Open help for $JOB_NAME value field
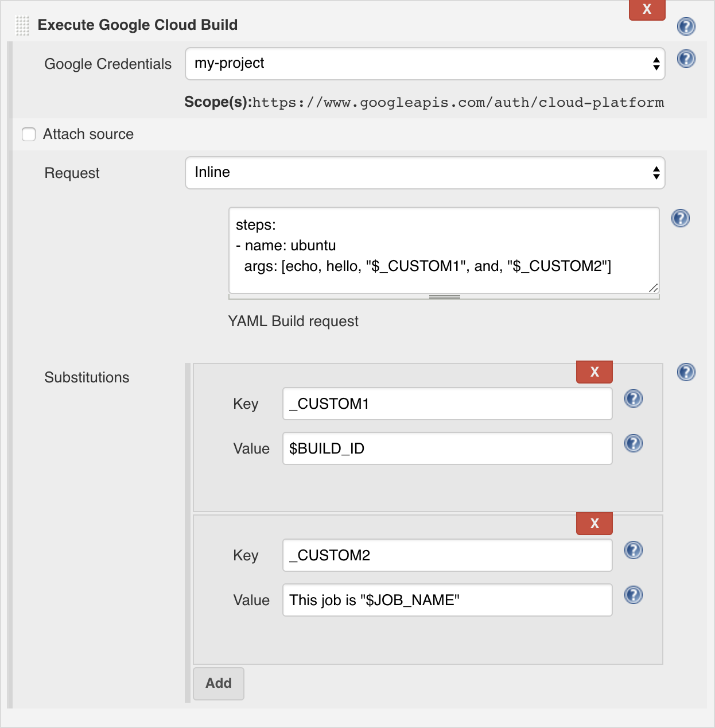 [634, 595]
